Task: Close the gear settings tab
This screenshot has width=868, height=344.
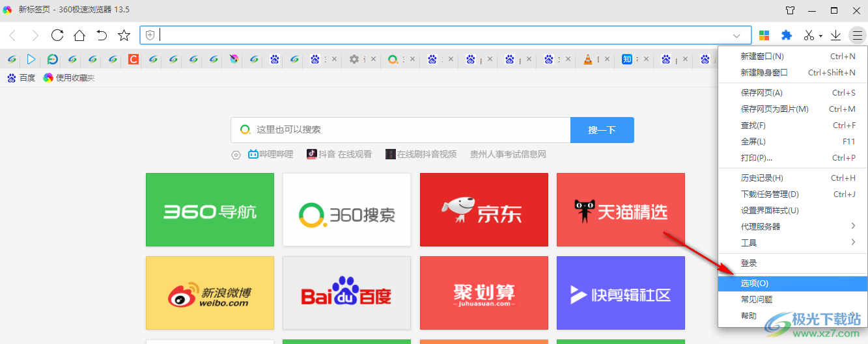Action: point(373,59)
